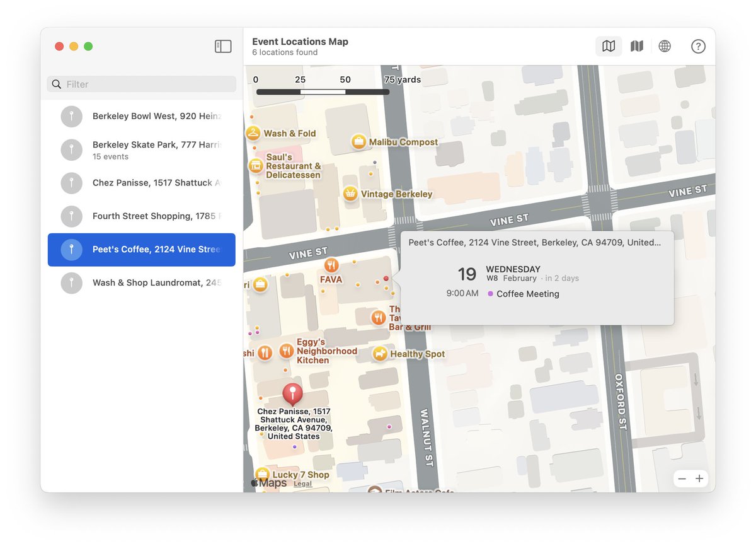Click the Chez Panisse address map label
This screenshot has height=546, width=756.
click(294, 424)
